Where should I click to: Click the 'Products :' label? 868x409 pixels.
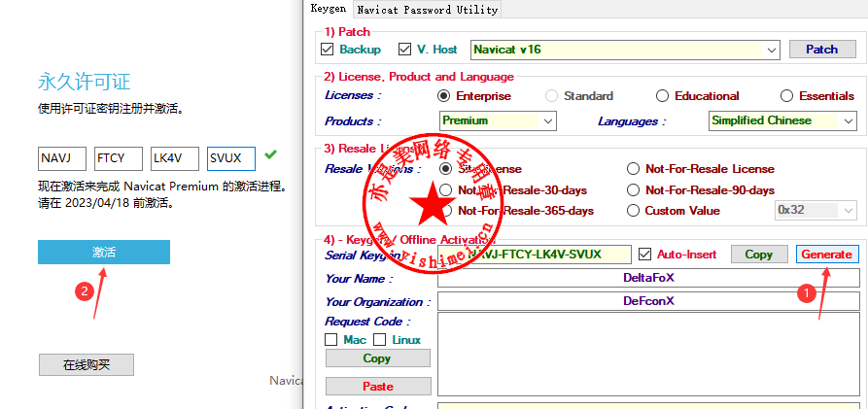[x=353, y=121]
